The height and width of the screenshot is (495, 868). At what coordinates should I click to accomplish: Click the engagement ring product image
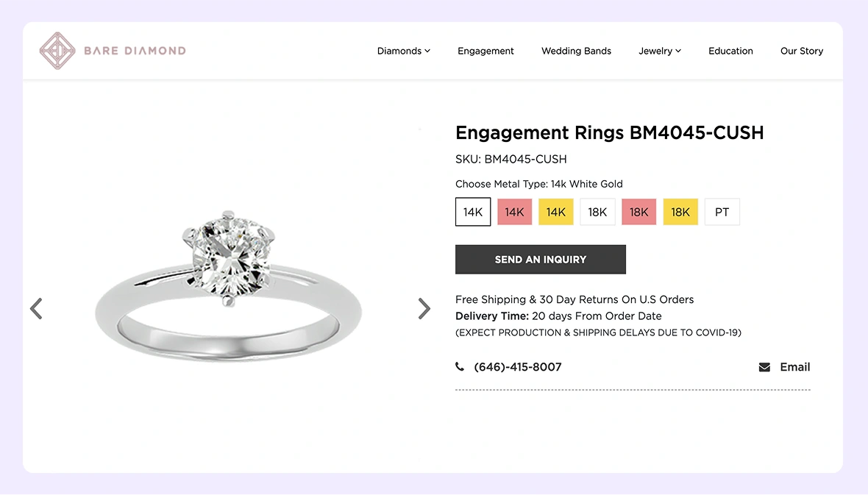click(x=228, y=291)
